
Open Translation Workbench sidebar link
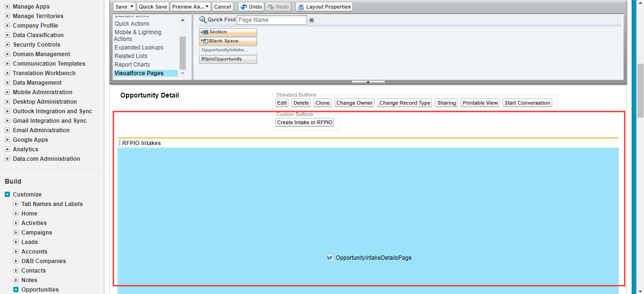point(44,73)
